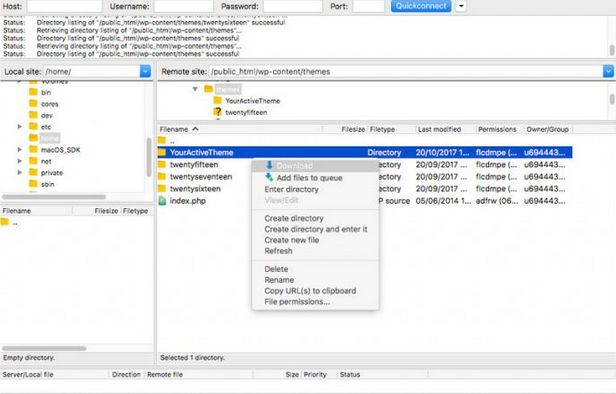Choose Delete from context menu
This screenshot has height=394, width=616.
pyautogui.click(x=276, y=269)
